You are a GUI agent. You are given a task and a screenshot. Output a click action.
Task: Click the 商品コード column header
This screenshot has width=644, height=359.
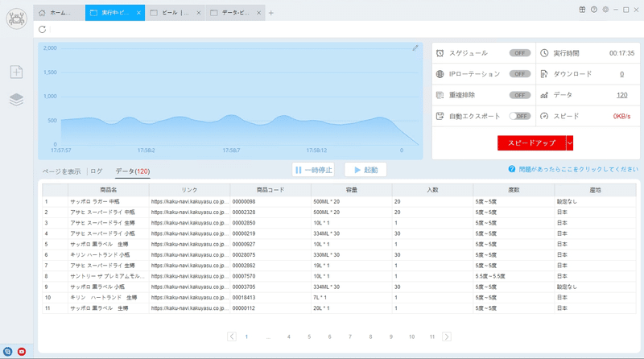pyautogui.click(x=270, y=190)
